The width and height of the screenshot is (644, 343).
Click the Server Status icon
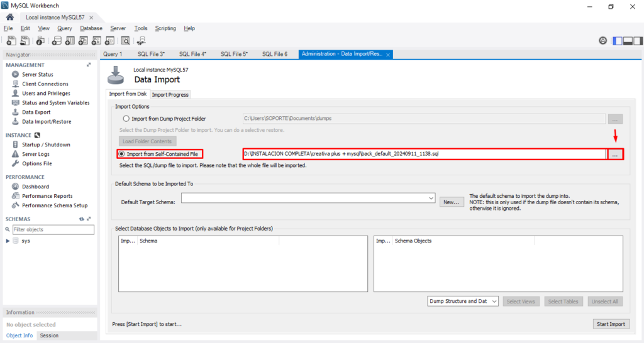15,74
